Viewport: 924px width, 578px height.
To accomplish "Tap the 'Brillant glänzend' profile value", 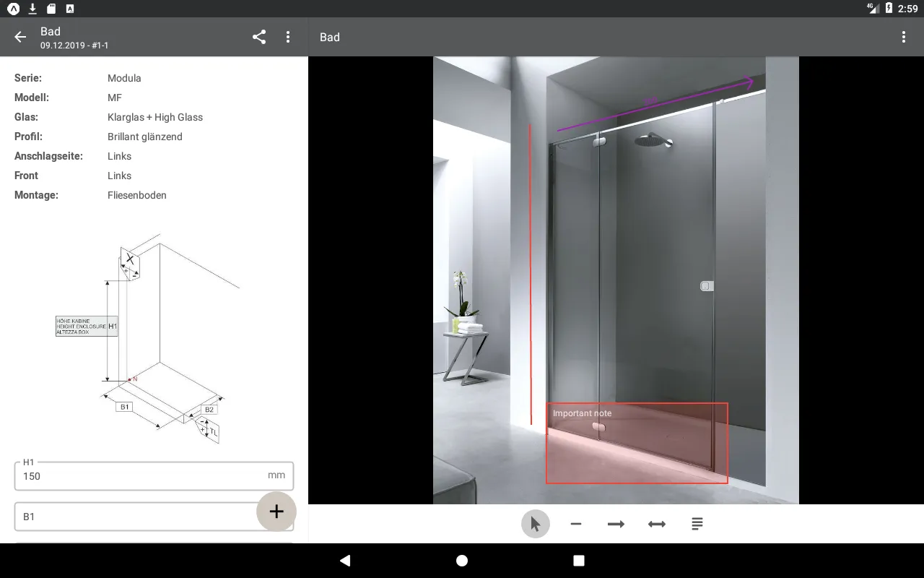I will click(145, 137).
